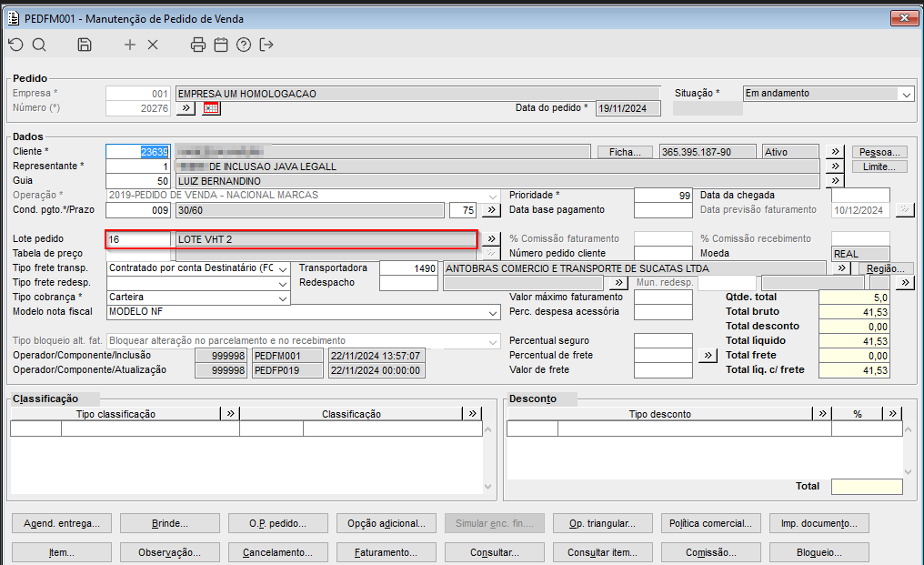Open Política comercial... button
Image resolution: width=924 pixels, height=565 pixels.
(x=710, y=523)
